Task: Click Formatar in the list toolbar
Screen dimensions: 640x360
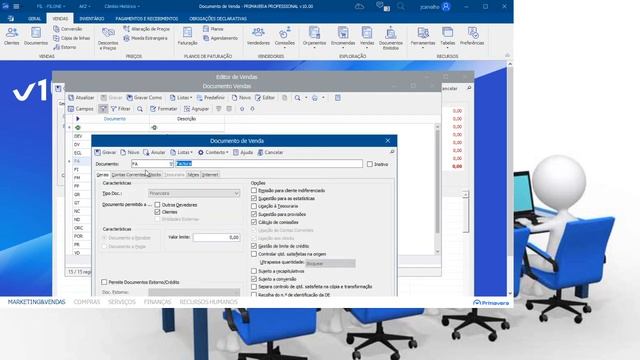Action: (164, 109)
